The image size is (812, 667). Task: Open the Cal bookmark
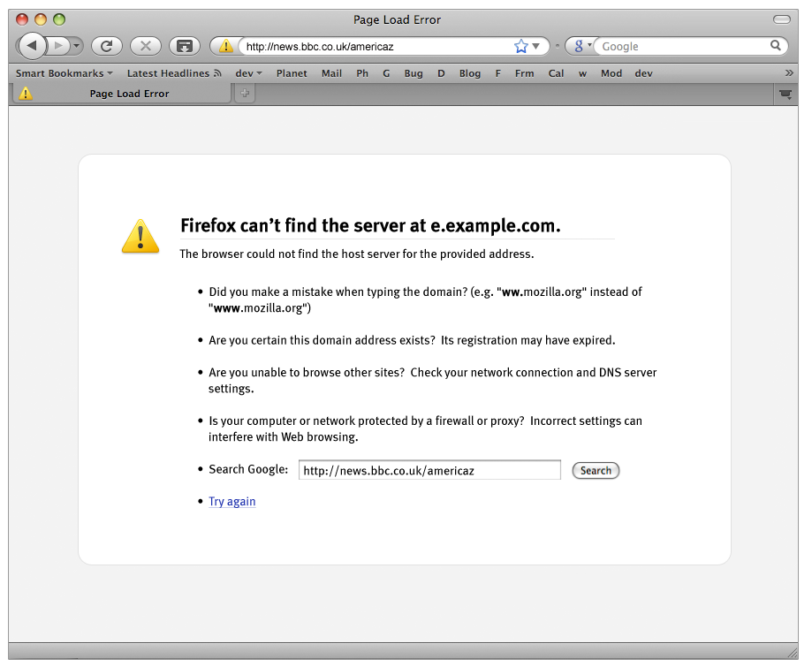click(x=556, y=73)
